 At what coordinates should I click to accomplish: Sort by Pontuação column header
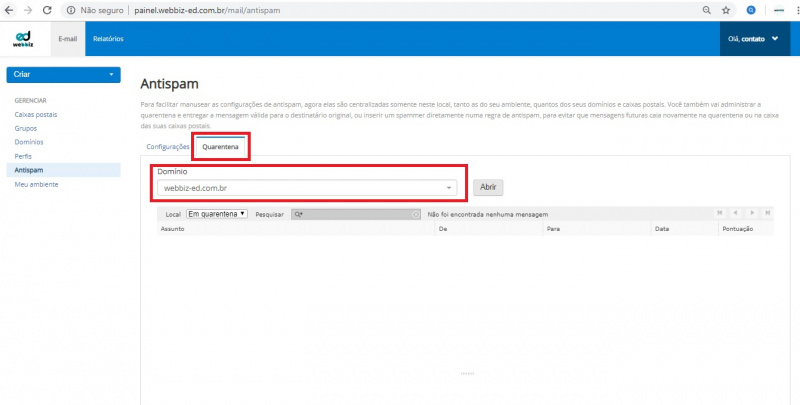736,229
